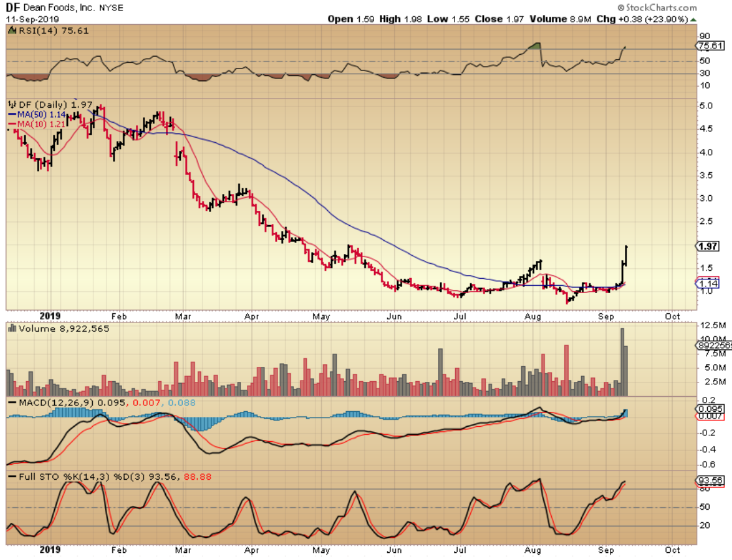Click the black line marker before Full STO
The image size is (732, 560).
pos(12,477)
